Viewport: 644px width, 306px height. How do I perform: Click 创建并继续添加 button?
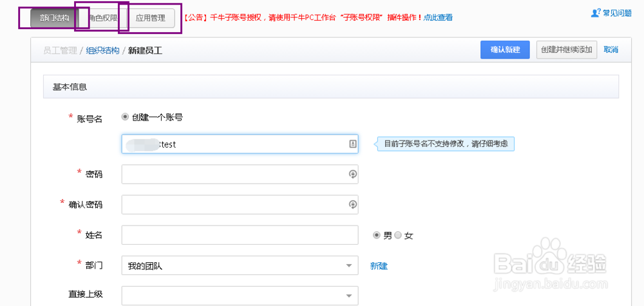(566, 50)
